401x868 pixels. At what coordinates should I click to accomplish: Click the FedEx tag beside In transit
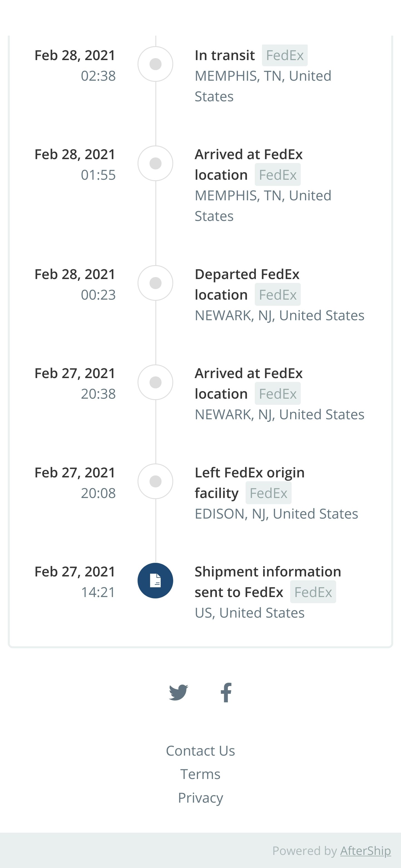[x=285, y=55]
